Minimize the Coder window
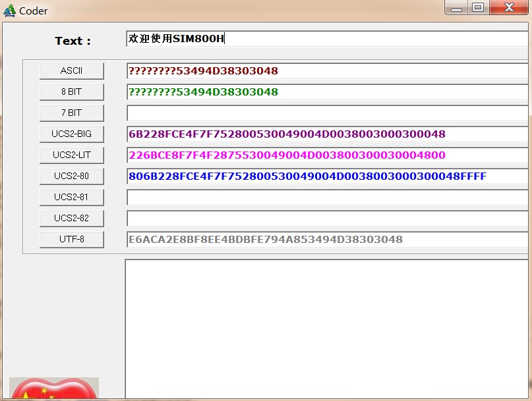 [x=456, y=7]
